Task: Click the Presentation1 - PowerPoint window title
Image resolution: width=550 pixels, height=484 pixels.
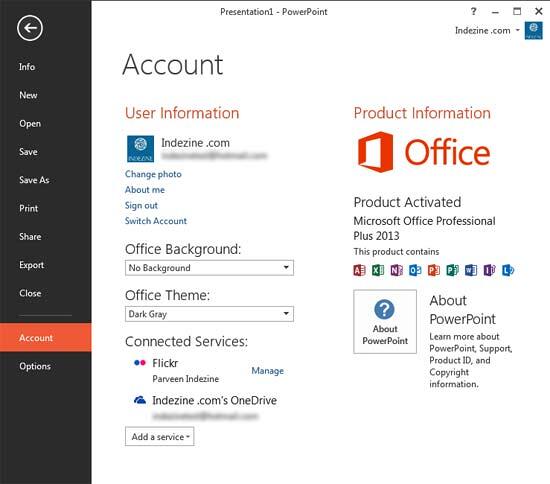Action: click(x=274, y=12)
